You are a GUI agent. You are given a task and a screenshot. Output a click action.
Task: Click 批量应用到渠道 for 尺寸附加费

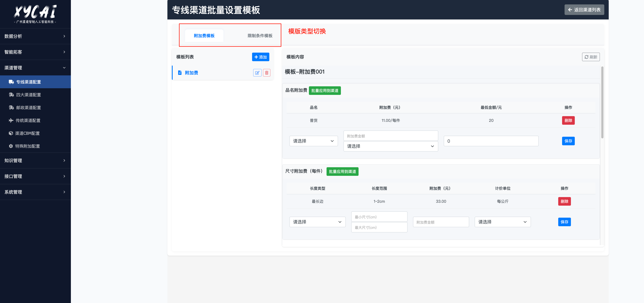pos(342,172)
